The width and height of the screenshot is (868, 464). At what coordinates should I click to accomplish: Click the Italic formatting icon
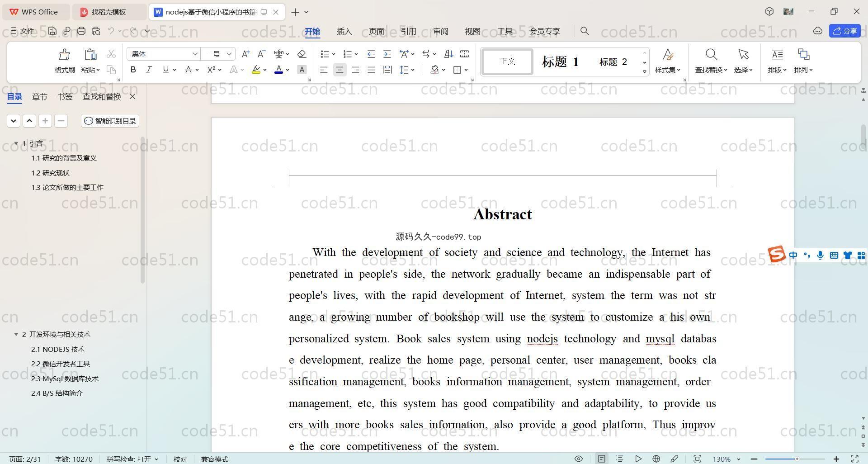pyautogui.click(x=149, y=70)
